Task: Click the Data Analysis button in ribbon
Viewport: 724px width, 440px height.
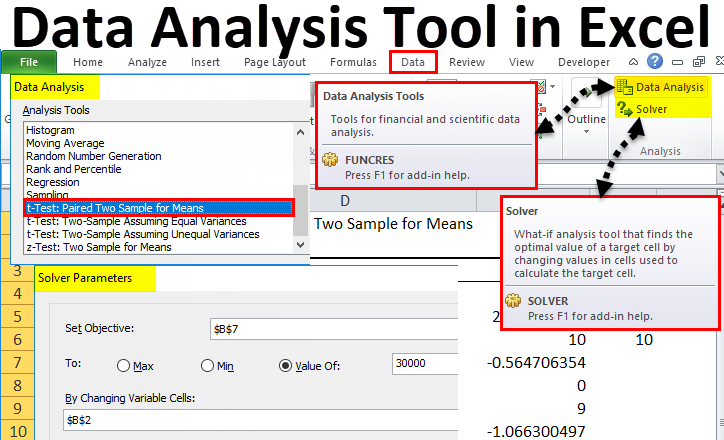Action: coord(661,87)
